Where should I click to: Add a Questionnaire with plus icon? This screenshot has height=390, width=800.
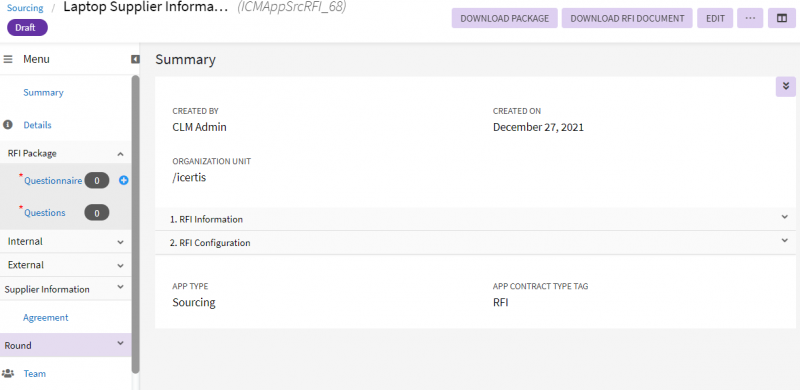coord(123,180)
